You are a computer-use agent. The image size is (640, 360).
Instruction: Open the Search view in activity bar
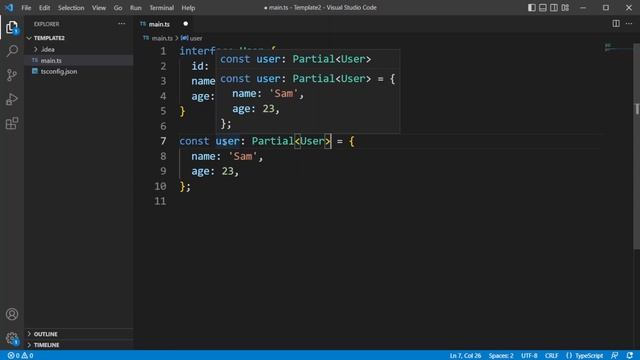click(12, 51)
